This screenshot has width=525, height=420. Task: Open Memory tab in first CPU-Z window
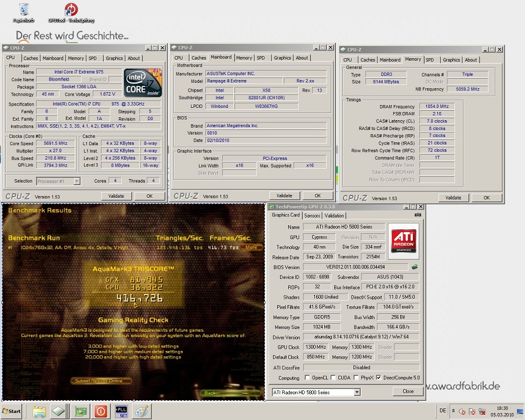76,58
